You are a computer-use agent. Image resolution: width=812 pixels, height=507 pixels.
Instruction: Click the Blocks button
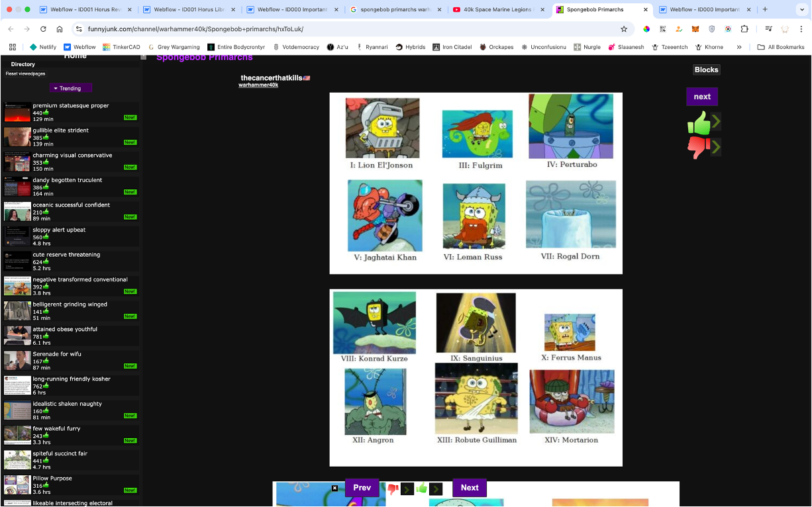707,69
